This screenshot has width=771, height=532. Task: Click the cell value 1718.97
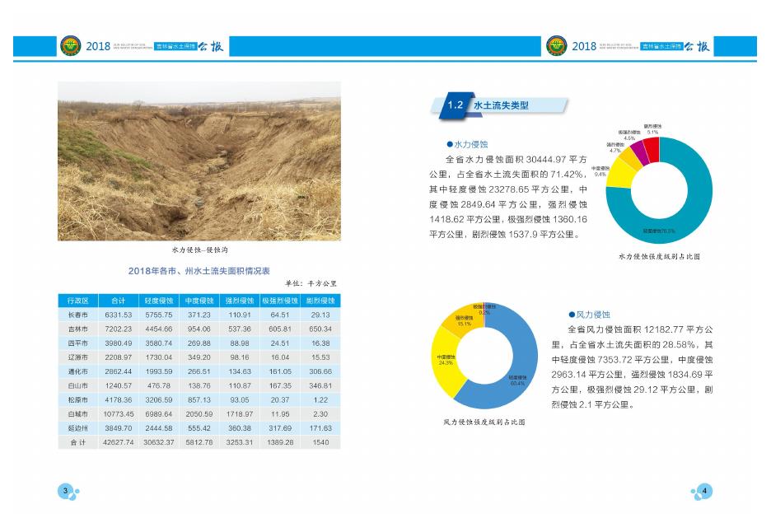(x=240, y=414)
